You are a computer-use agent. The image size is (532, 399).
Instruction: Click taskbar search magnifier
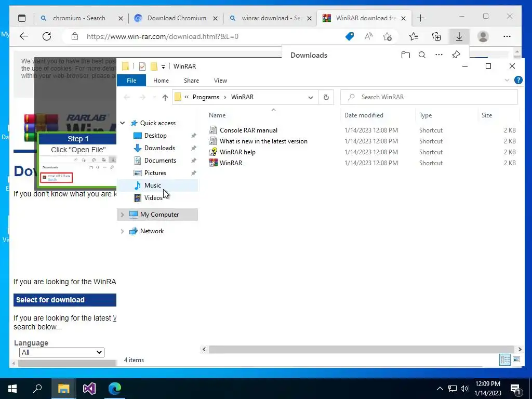pos(37,389)
